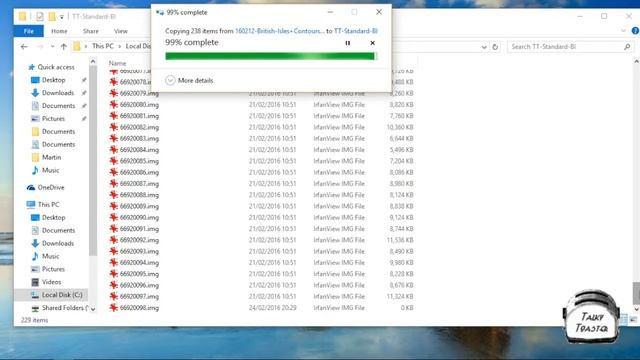The image size is (640, 360).
Task: Click the 24/02/2016 20:29 date cell
Action: click(x=273, y=308)
